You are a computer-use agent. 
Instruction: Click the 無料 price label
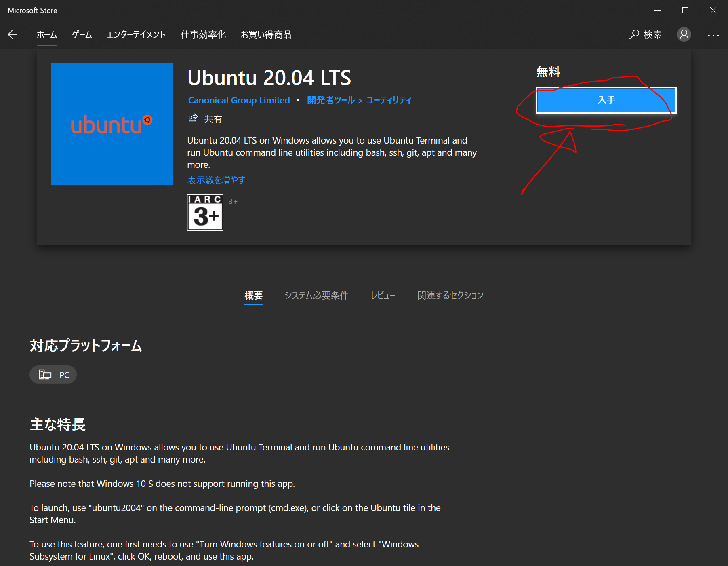tap(548, 72)
